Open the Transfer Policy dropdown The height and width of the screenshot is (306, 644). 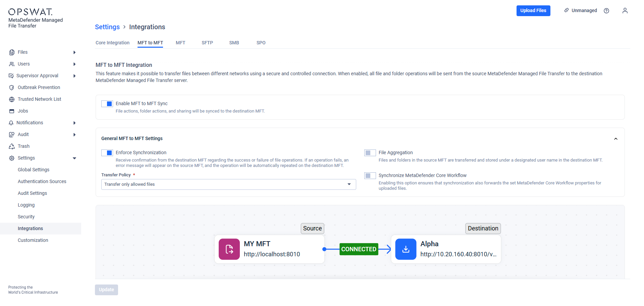(228, 184)
